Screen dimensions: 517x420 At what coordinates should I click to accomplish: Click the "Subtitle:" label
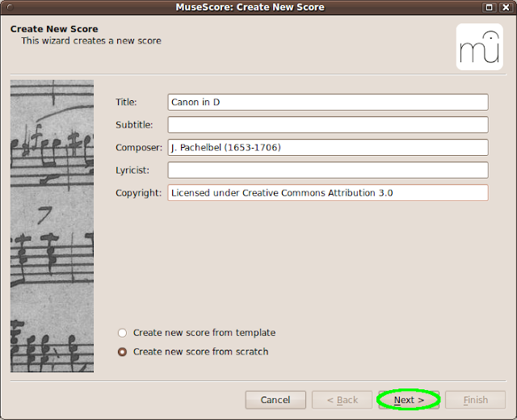(134, 125)
